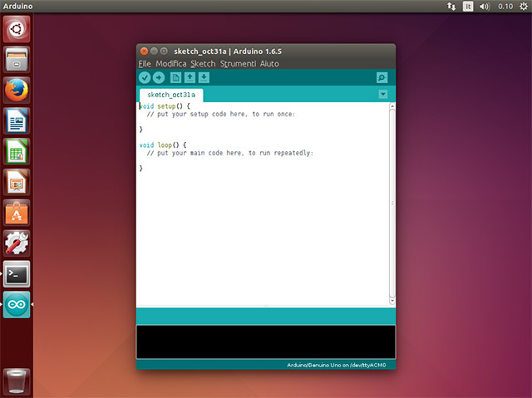Open the Modifica menu
Screen dimensions: 532x398
[170, 63]
